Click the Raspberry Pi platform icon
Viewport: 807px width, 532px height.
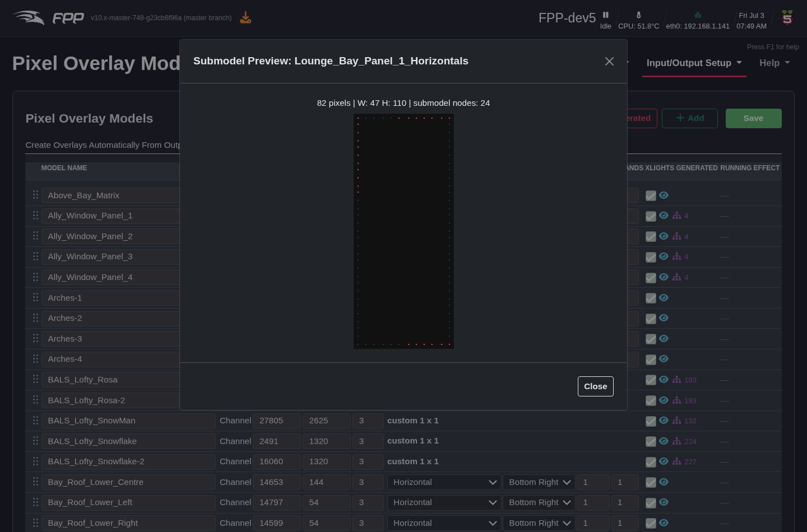point(787,17)
